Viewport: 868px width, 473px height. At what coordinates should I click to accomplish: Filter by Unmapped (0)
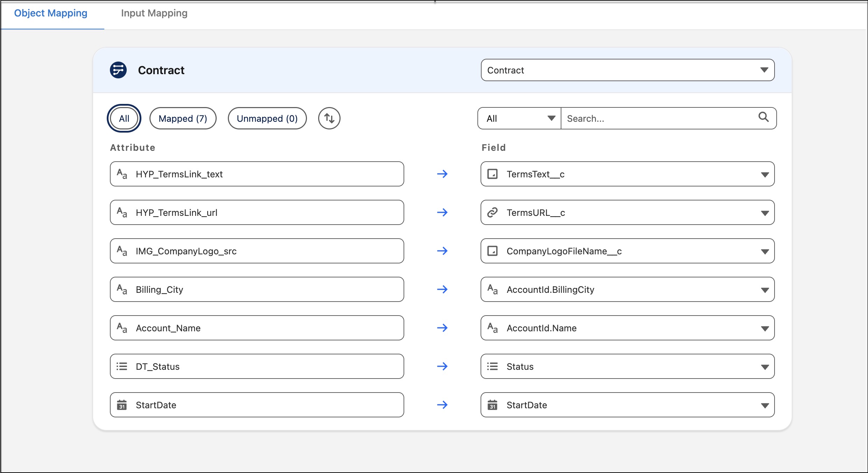[x=267, y=118]
